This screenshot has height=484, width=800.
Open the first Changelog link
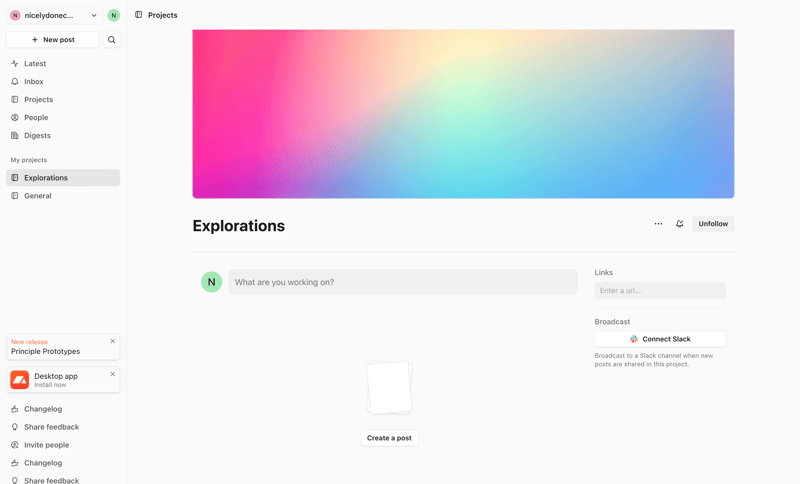43,409
